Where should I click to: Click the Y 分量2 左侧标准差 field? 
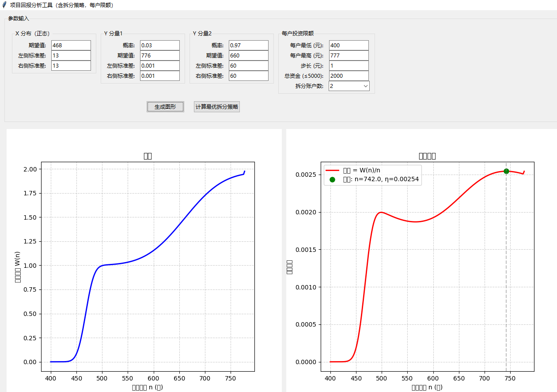(249, 66)
